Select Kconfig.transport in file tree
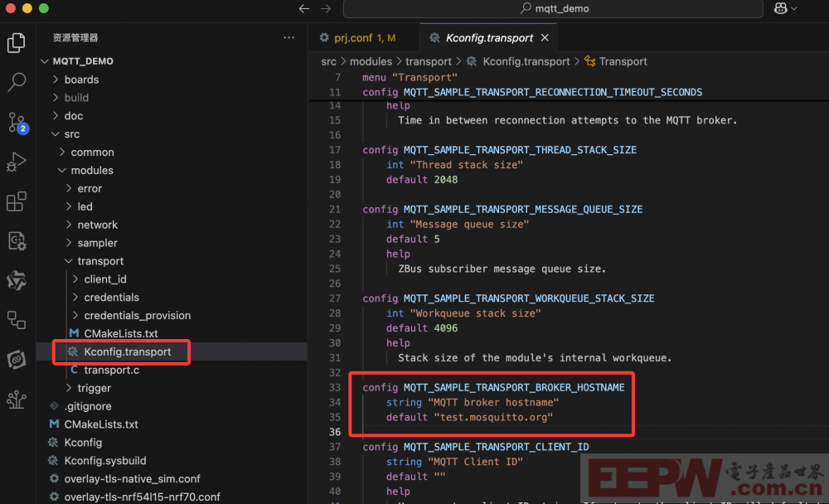 (172, 351)
